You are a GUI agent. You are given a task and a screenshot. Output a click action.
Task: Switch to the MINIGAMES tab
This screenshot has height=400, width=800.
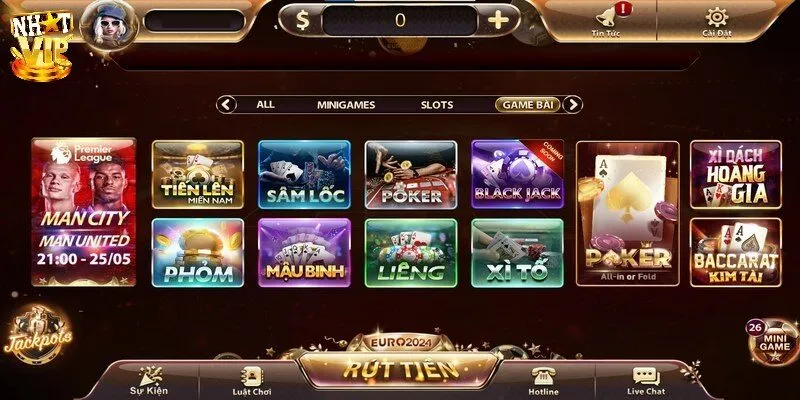click(346, 105)
